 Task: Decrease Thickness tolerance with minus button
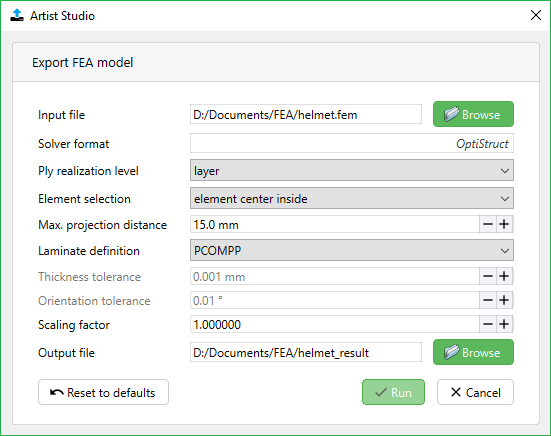488,276
